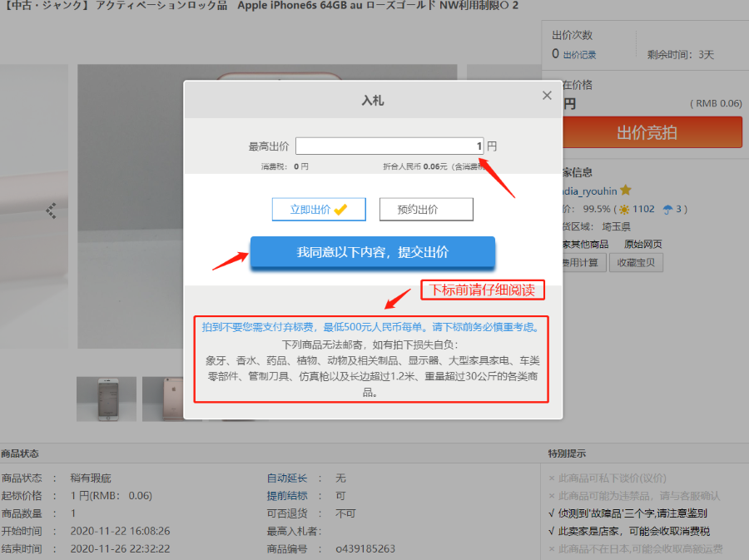Image resolution: width=749 pixels, height=560 pixels.
Task: Click the umbrella icon showing 3 negative ratings
Action: click(667, 210)
